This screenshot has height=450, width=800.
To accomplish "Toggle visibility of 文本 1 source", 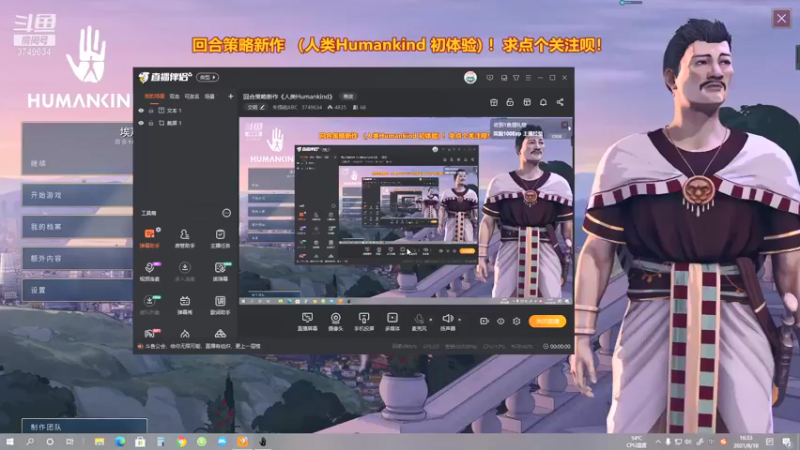I will click(x=141, y=110).
